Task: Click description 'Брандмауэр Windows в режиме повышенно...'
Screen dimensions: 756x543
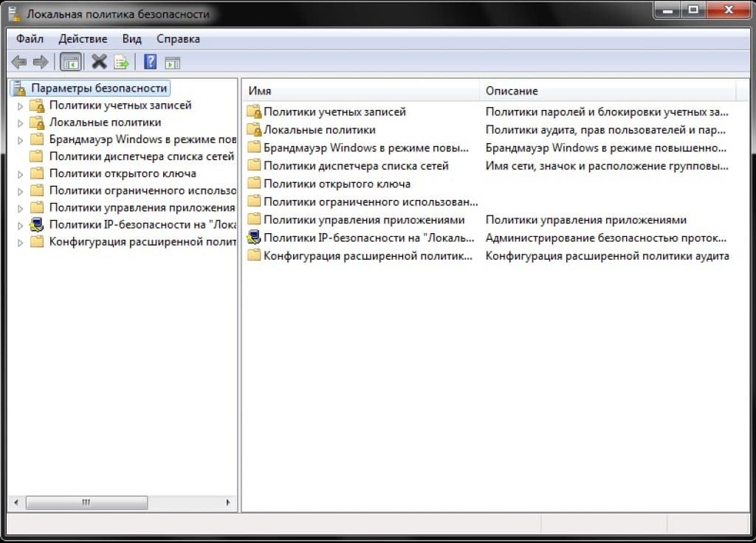Action: click(606, 148)
